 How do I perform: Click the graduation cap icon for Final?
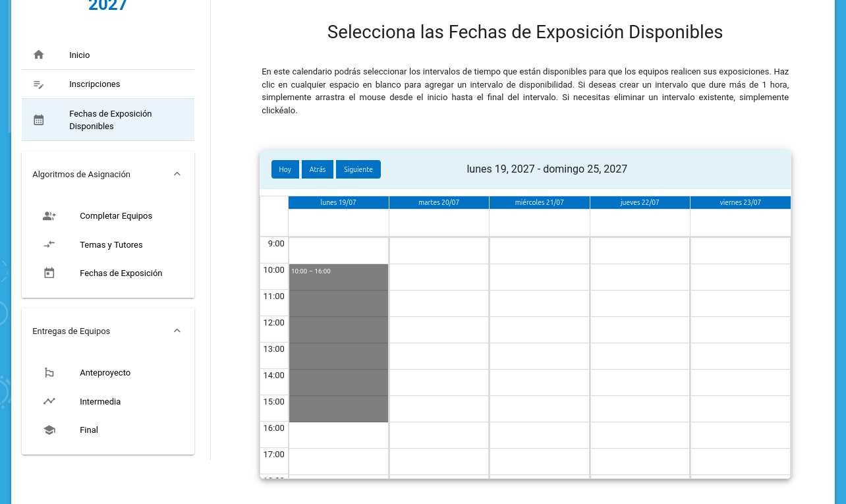(x=49, y=430)
